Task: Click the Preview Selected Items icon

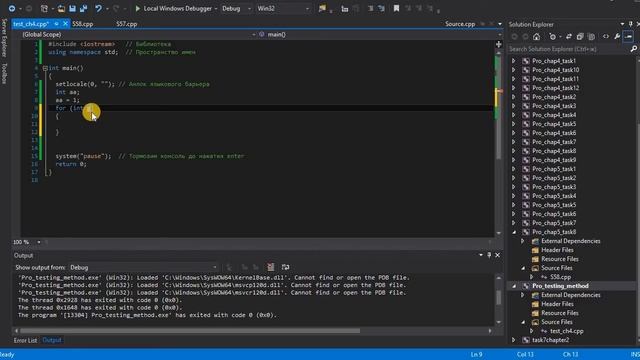Action: (x=629, y=37)
